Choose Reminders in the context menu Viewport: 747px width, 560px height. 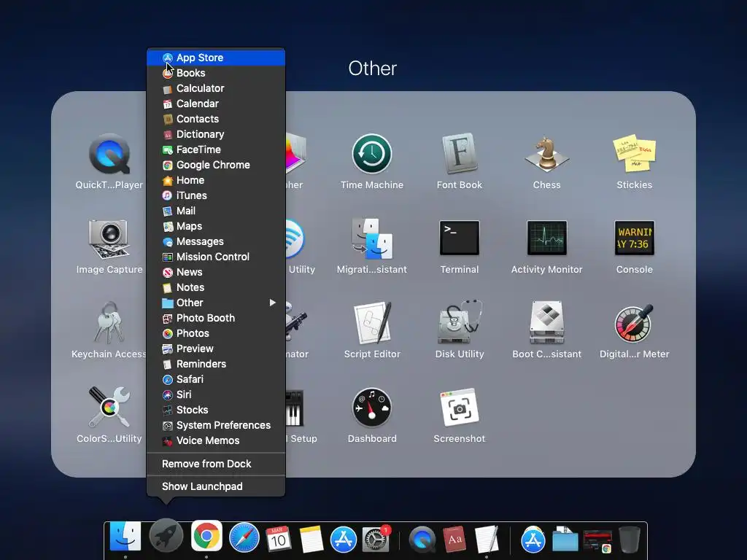216,364
